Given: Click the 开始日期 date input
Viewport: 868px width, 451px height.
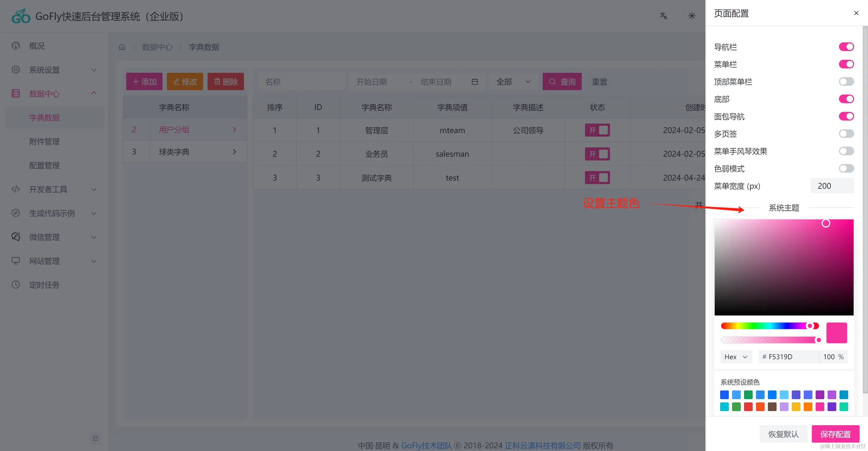Looking at the screenshot, I should (x=379, y=82).
